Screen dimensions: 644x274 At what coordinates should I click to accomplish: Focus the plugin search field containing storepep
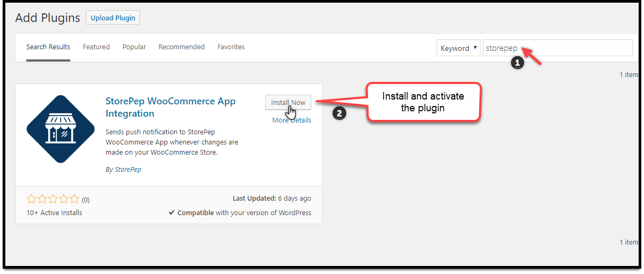[558, 48]
